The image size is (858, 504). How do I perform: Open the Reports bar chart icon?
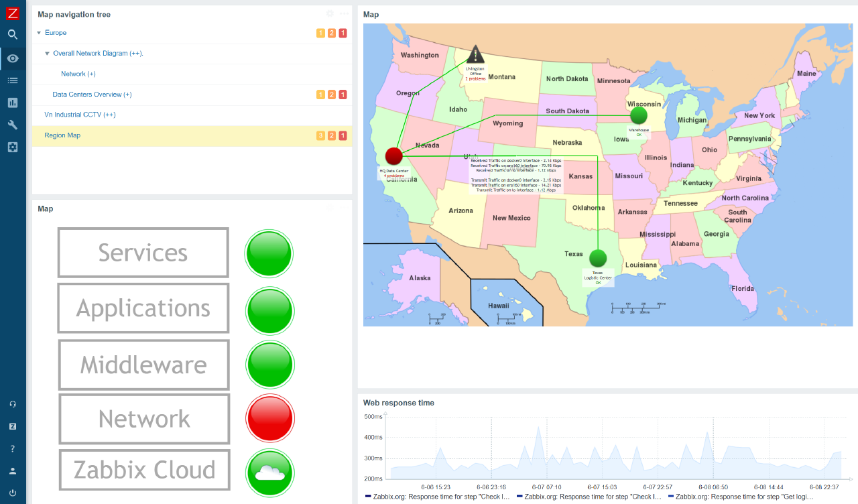13,103
